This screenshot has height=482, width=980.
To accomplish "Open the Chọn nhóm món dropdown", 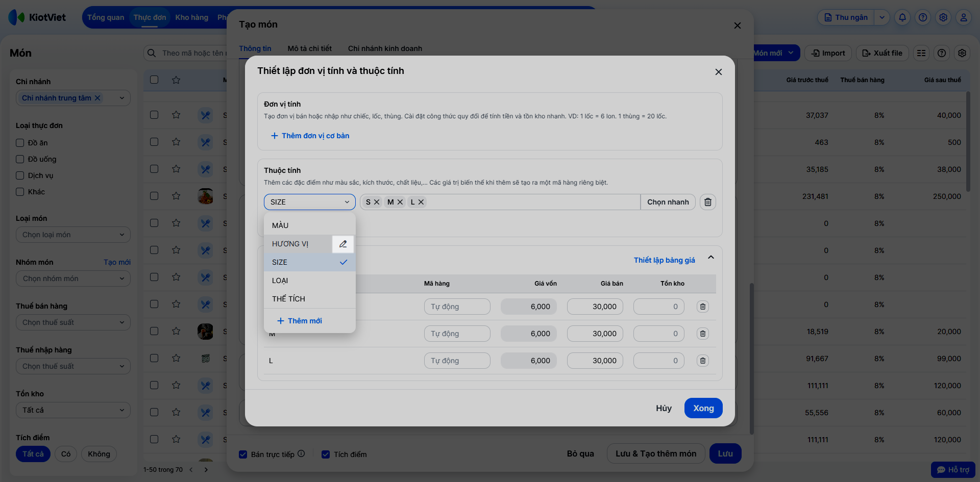I will pyautogui.click(x=73, y=278).
